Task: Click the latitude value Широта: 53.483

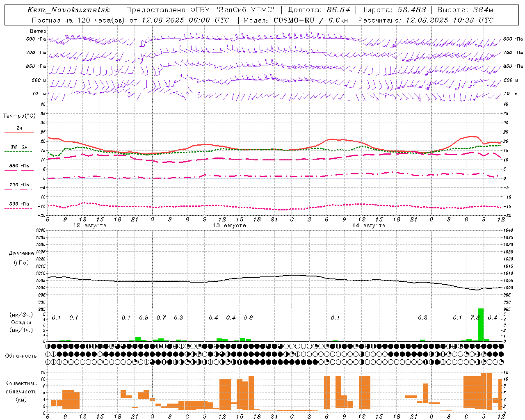Action: pyautogui.click(x=393, y=10)
